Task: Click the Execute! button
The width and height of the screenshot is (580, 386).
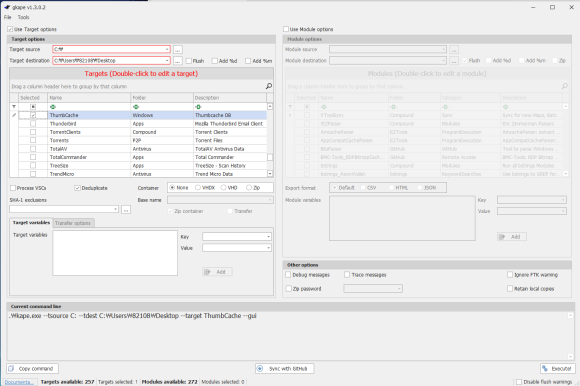Action: 557,369
